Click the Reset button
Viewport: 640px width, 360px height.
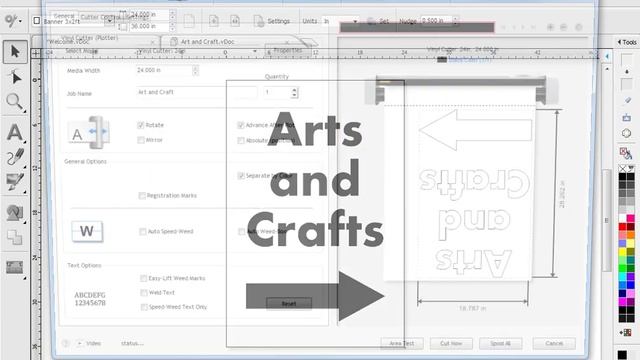click(x=289, y=304)
